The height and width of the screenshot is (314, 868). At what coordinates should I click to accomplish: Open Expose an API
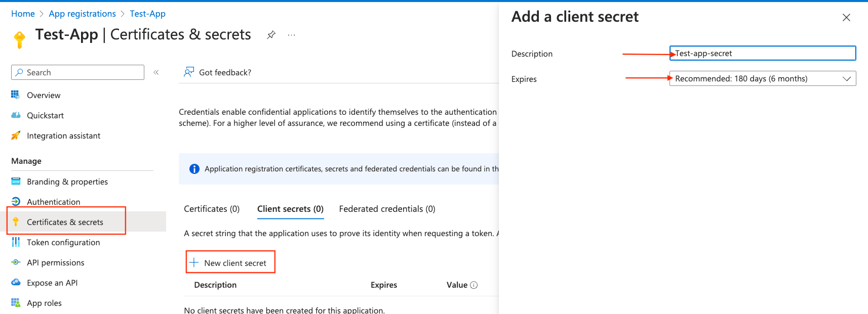pyautogui.click(x=52, y=283)
